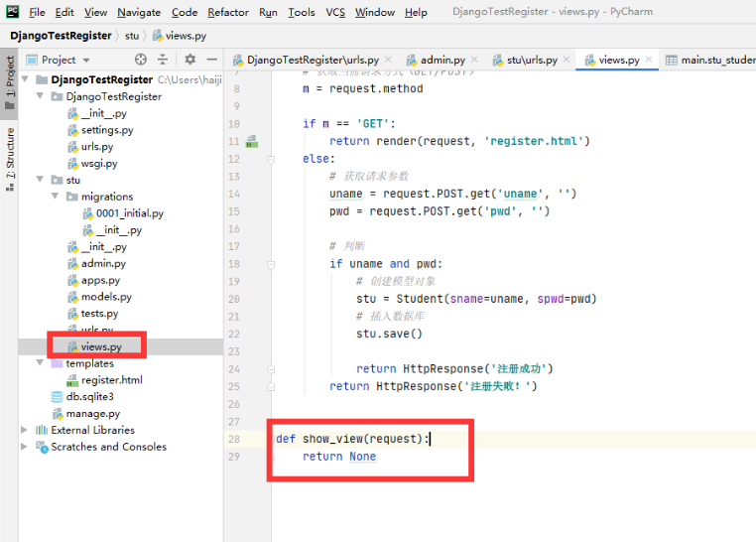Screen dimensions: 756x542
Task: Select apps.py in project tree
Action: pyautogui.click(x=100, y=280)
